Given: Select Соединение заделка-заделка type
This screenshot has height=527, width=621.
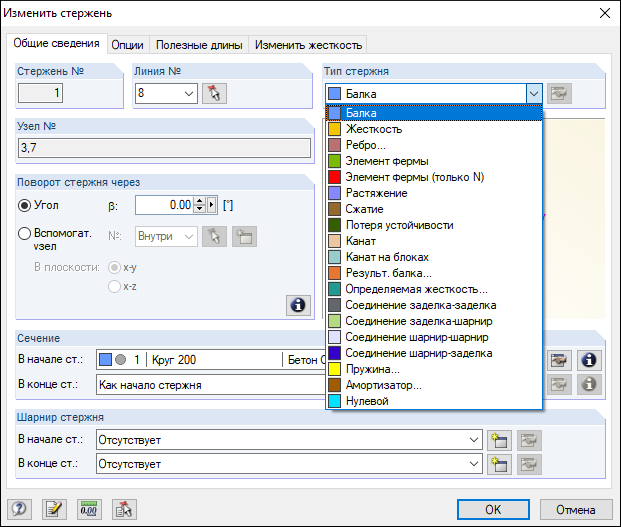Looking at the screenshot, I should pyautogui.click(x=434, y=305).
